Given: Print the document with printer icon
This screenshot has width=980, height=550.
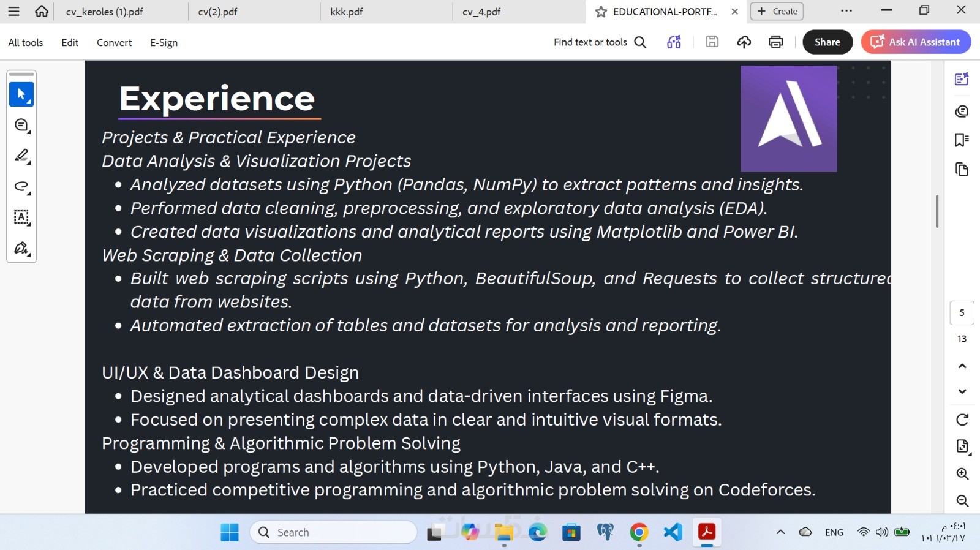Looking at the screenshot, I should coord(775,42).
